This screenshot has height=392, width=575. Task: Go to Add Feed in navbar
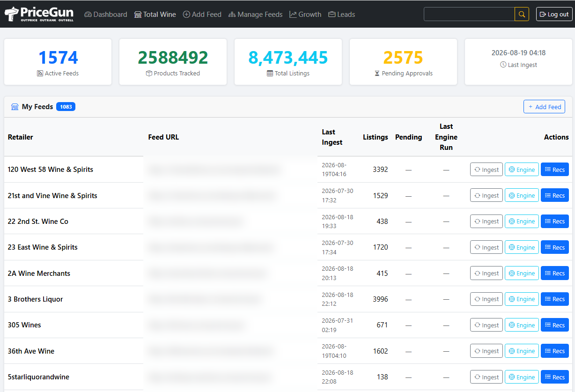[202, 15]
